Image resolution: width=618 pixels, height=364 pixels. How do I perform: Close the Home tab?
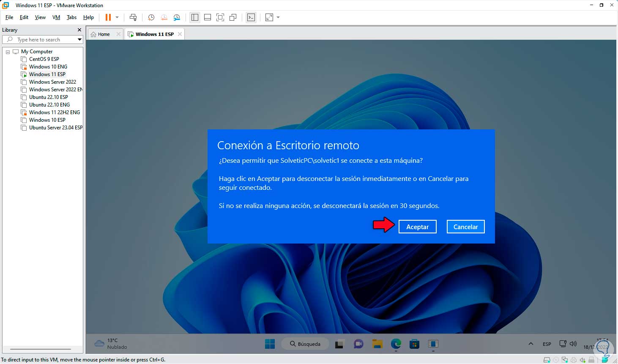[x=118, y=34]
